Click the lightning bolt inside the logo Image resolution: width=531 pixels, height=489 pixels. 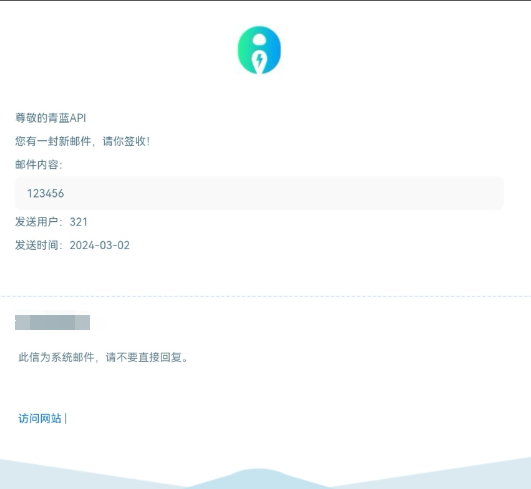tap(259, 60)
